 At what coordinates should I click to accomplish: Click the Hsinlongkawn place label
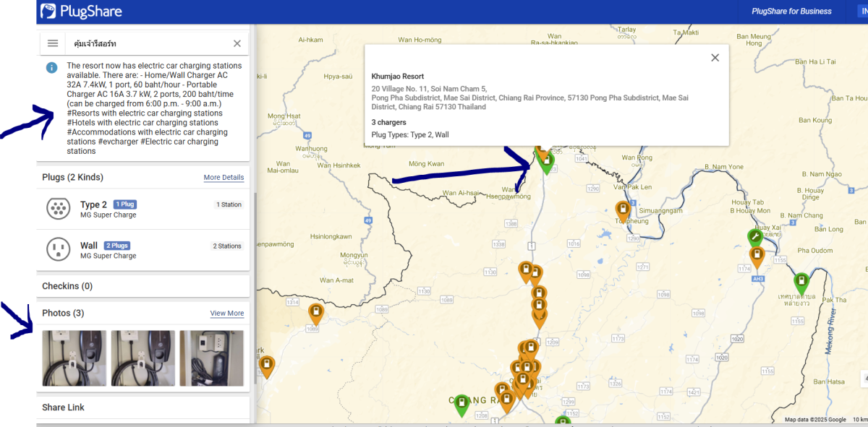pyautogui.click(x=331, y=236)
